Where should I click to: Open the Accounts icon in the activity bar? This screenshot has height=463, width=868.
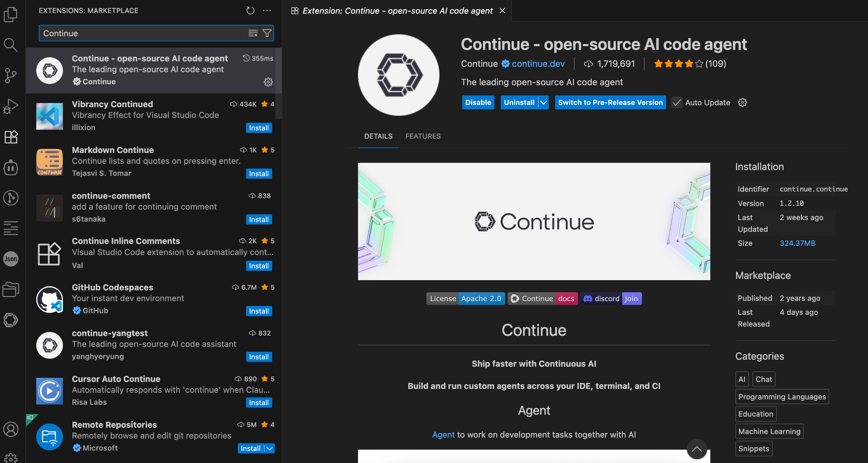tap(11, 429)
